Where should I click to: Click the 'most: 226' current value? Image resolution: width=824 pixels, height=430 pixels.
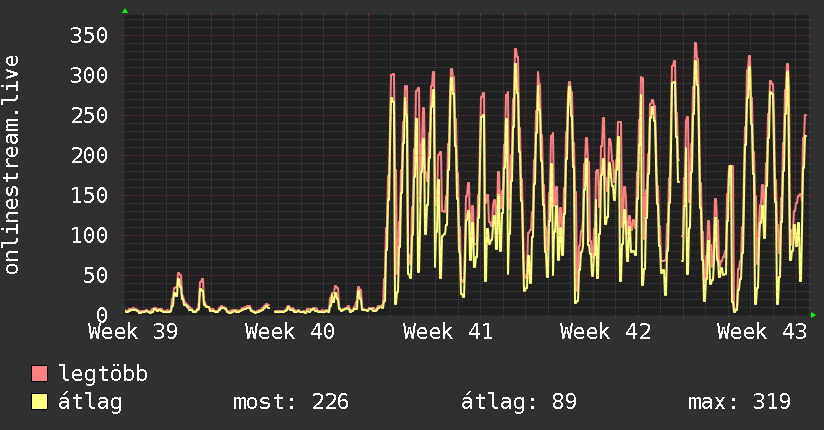(x=291, y=402)
